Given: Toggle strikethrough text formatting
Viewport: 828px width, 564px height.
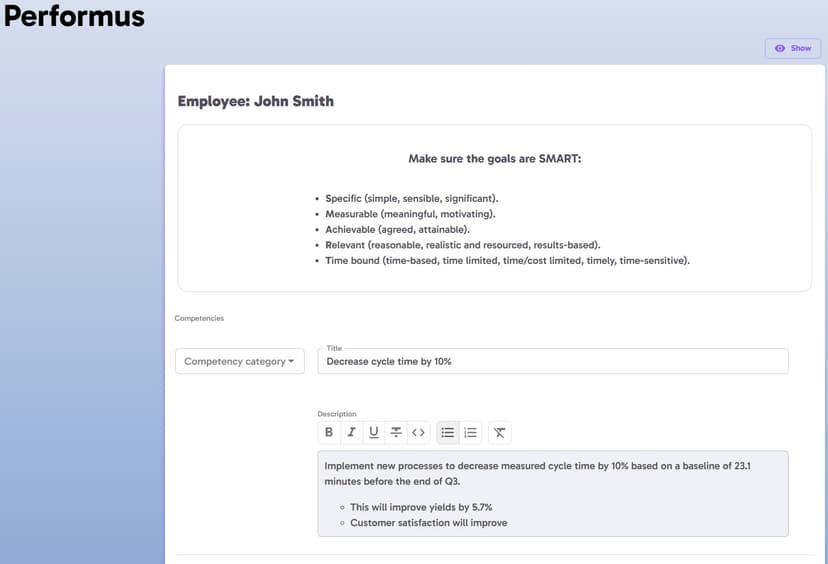Looking at the screenshot, I should pos(396,433).
